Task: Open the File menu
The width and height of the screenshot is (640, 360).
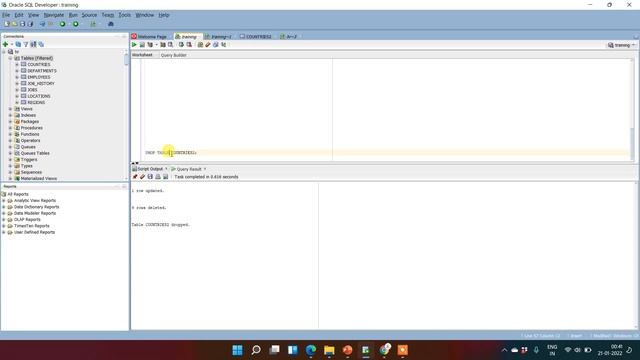Action: (x=6, y=15)
